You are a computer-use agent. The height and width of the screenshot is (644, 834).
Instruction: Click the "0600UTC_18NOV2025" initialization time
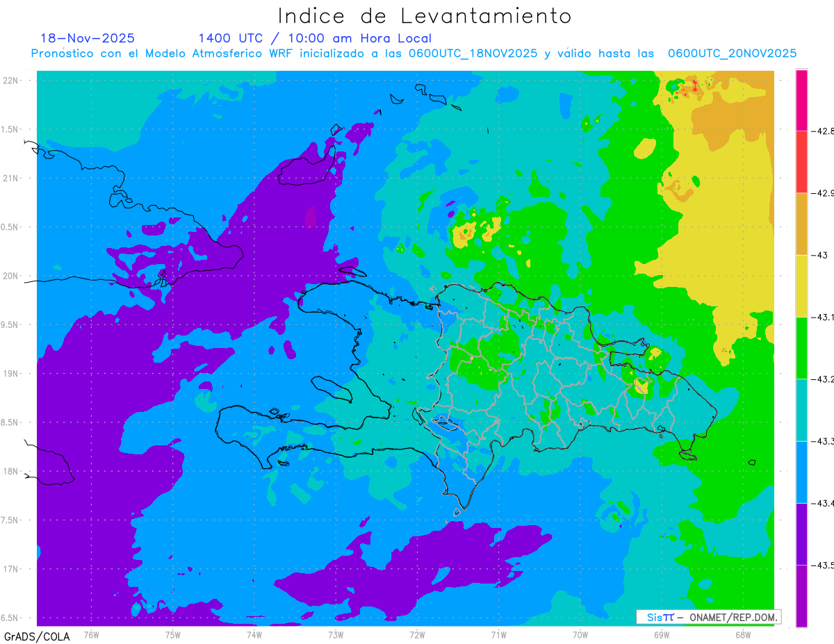(x=473, y=53)
